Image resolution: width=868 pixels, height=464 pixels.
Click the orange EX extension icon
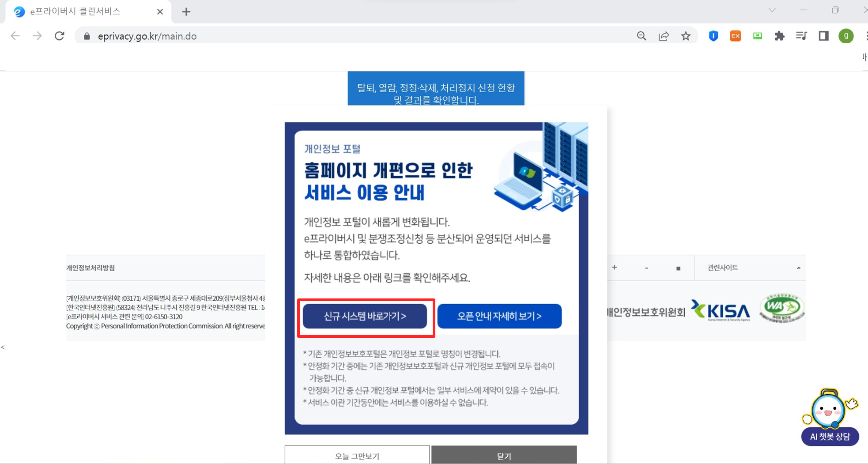pos(735,36)
